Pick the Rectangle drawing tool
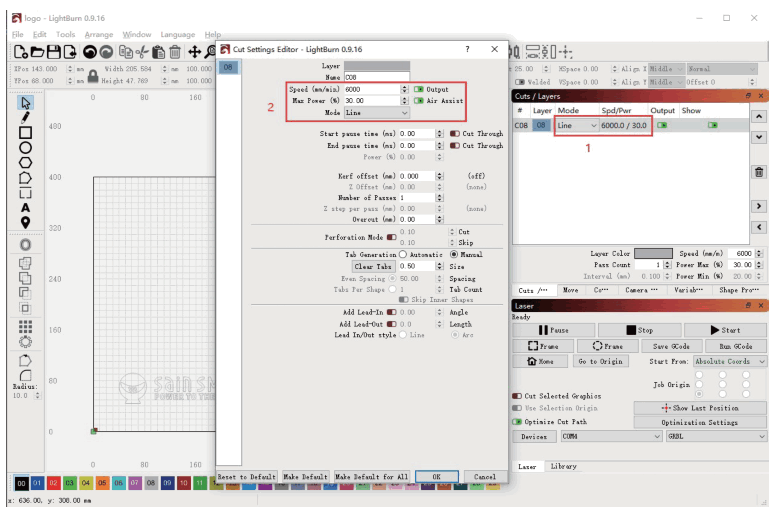The width and height of the screenshot is (780, 517). coord(25,132)
